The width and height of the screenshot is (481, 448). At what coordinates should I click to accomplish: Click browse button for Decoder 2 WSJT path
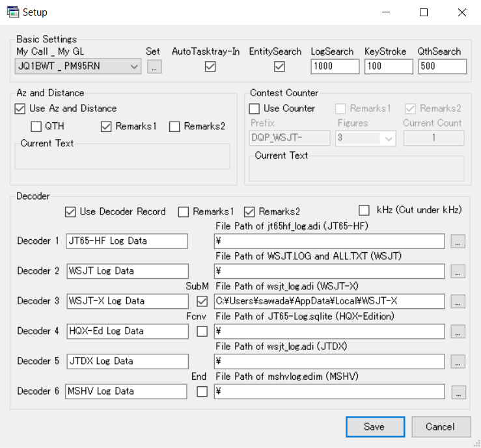pyautogui.click(x=458, y=271)
